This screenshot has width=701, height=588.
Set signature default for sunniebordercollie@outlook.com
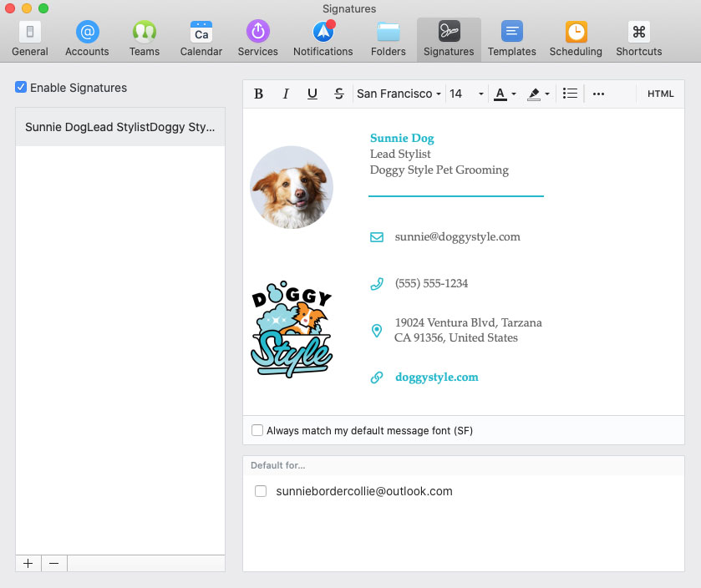(261, 491)
